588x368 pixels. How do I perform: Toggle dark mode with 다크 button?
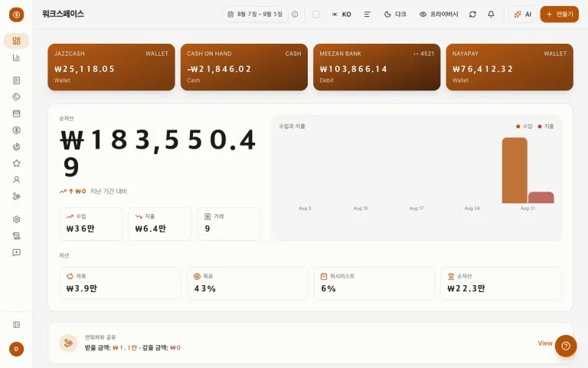(395, 15)
